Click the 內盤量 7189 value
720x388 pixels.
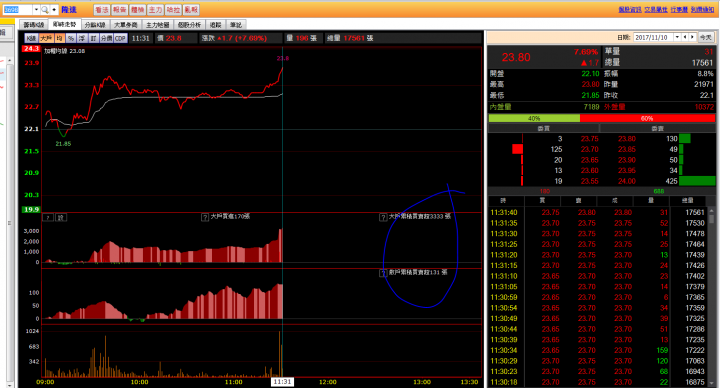pos(591,107)
